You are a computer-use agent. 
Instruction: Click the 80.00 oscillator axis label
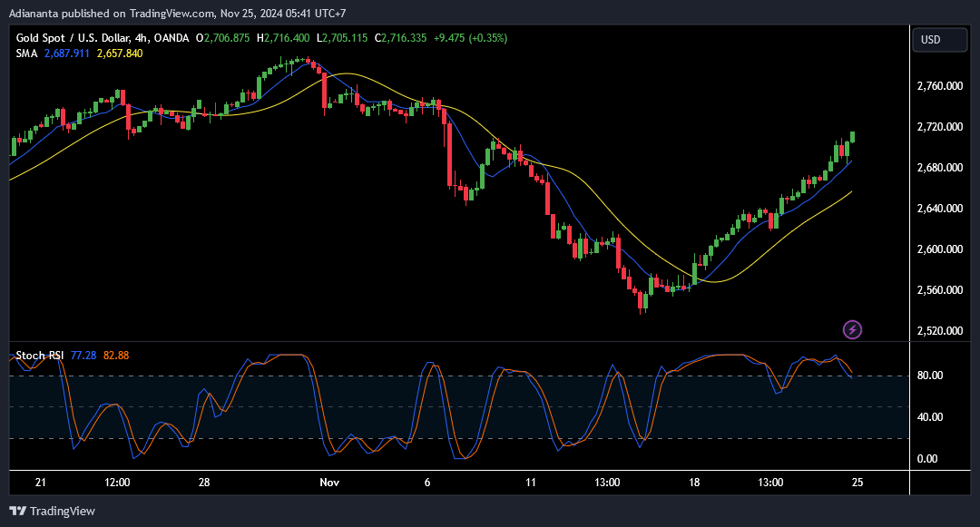coord(930,376)
